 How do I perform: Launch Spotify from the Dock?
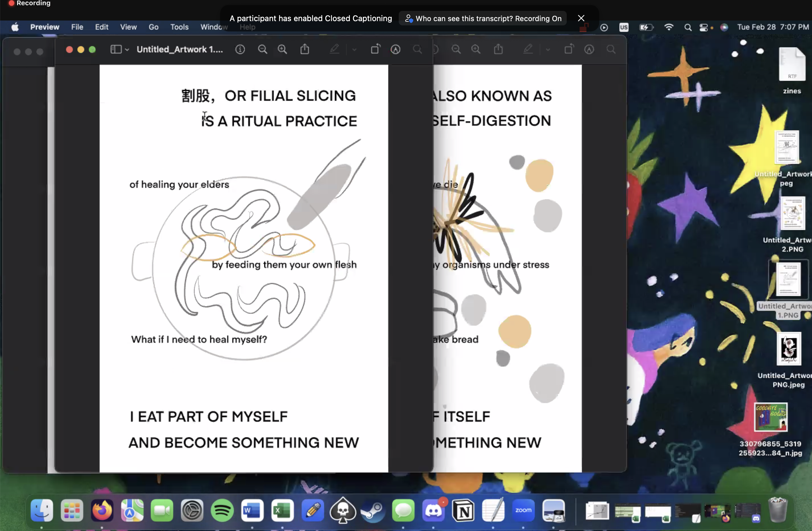point(222,510)
